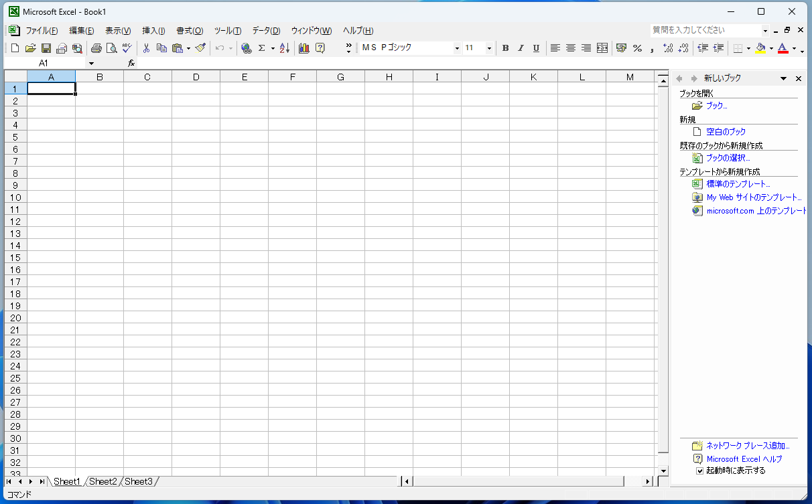Toggle Underline formatting
This screenshot has width=812, height=504.
click(536, 48)
